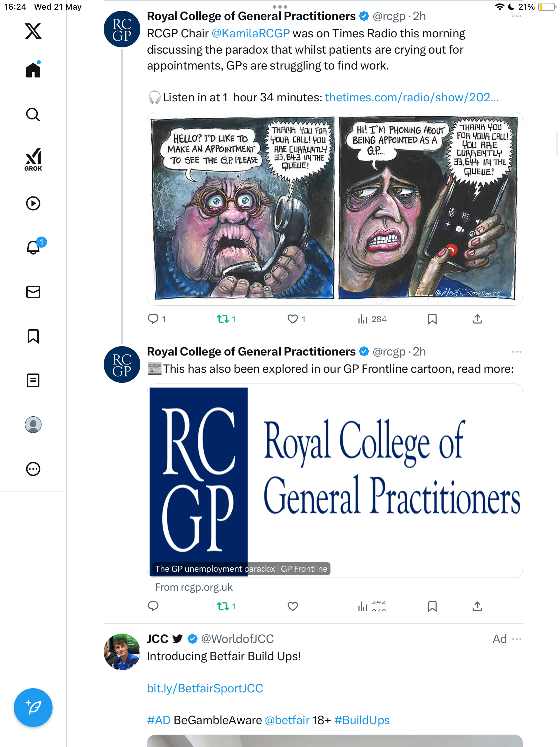The height and width of the screenshot is (747, 560).
Task: Open Messages envelope icon
Action: [33, 292]
